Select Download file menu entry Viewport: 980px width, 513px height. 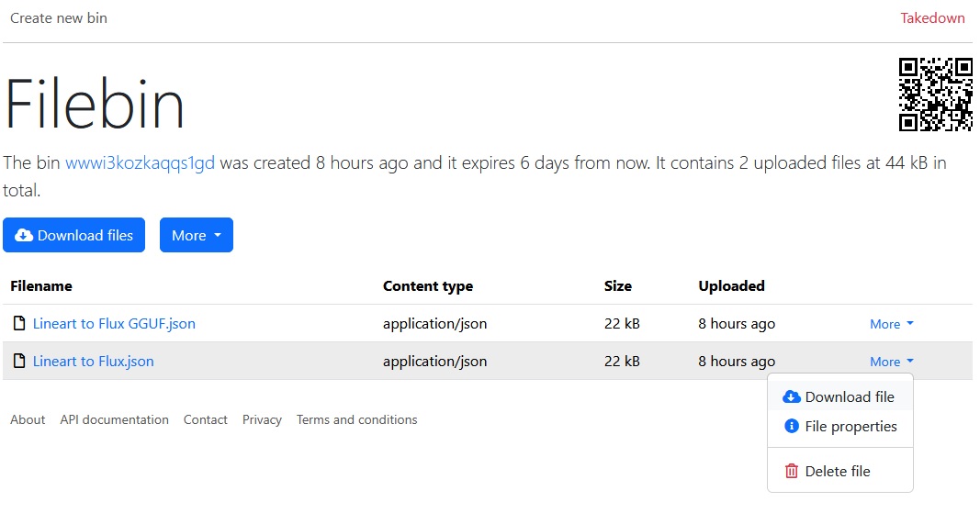[x=840, y=396]
